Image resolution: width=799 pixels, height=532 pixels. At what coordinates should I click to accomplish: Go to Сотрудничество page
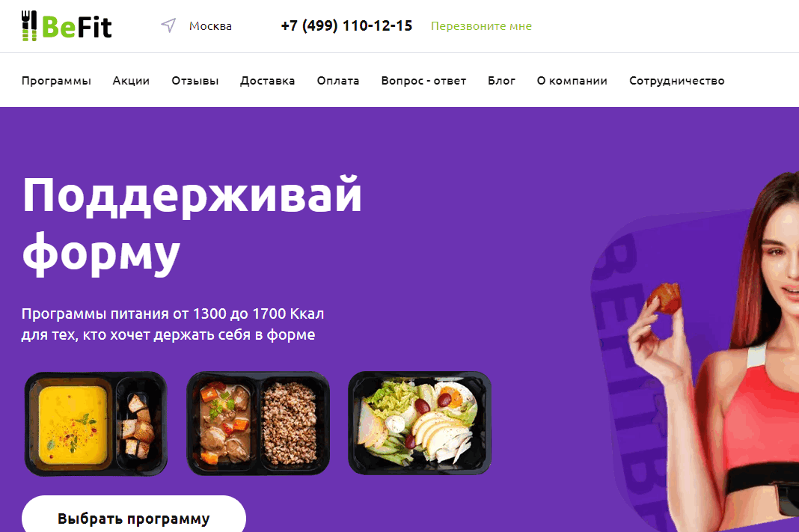(x=677, y=81)
